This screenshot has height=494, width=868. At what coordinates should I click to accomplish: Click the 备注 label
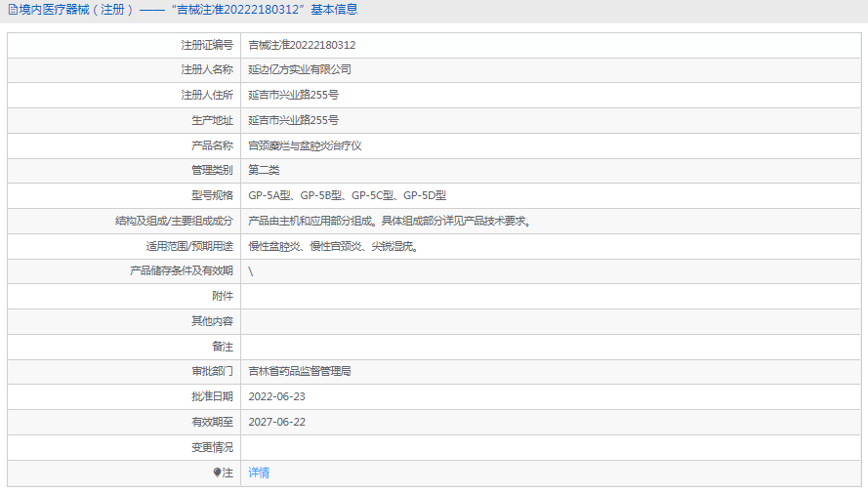[x=223, y=347]
